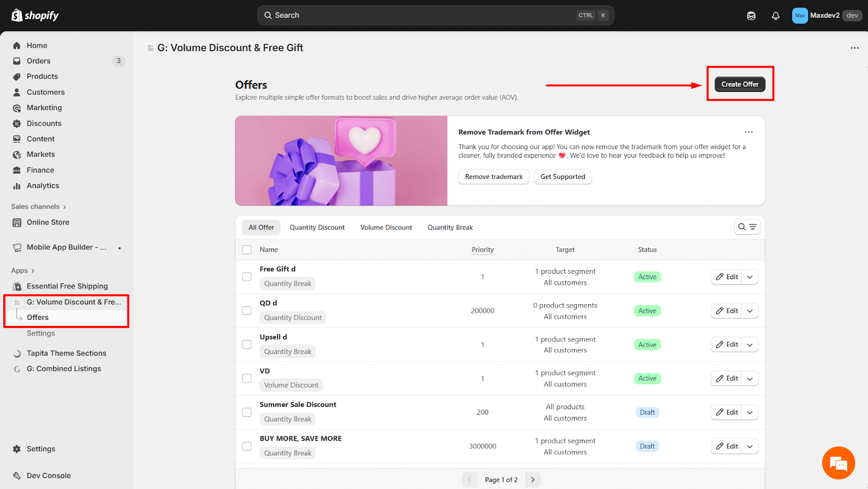Expand actions dropdown for BUY MORE, SAVE MORE
The height and width of the screenshot is (489, 868).
(750, 446)
